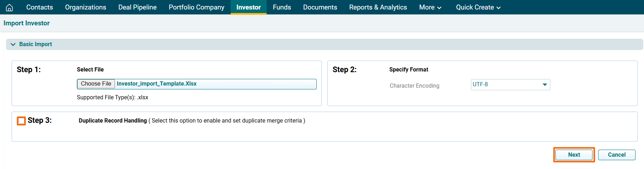This screenshot has height=169, width=644.
Task: Go to the home icon
Action: 10,7
